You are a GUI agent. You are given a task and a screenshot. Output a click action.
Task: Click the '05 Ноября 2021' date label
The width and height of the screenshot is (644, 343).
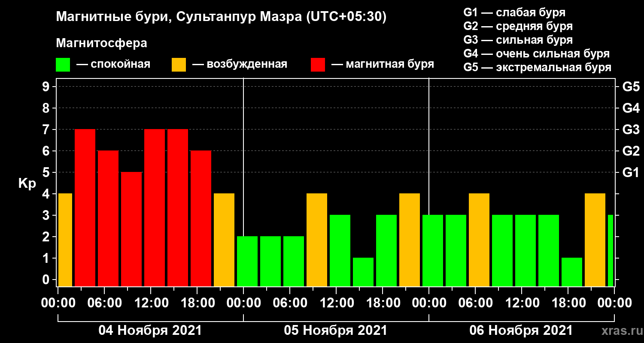[335, 331]
